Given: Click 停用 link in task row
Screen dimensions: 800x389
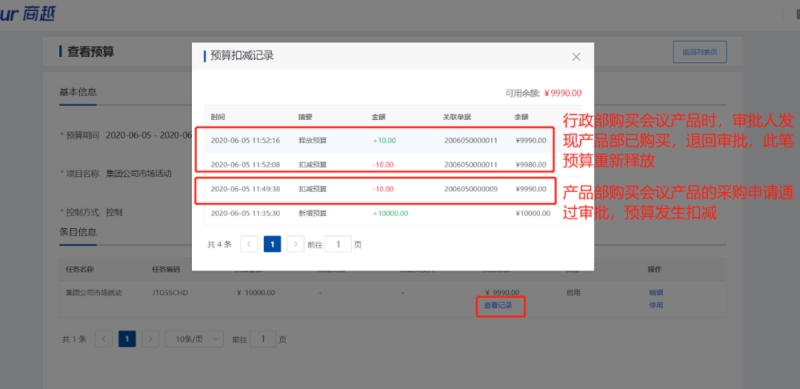Looking at the screenshot, I should [x=656, y=305].
